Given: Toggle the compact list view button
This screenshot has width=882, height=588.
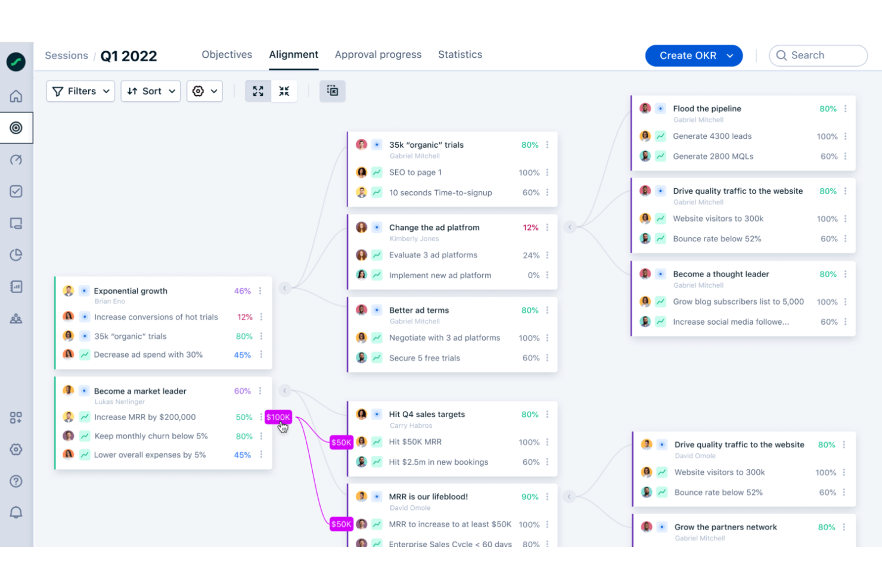Looking at the screenshot, I should pyautogui.click(x=333, y=91).
